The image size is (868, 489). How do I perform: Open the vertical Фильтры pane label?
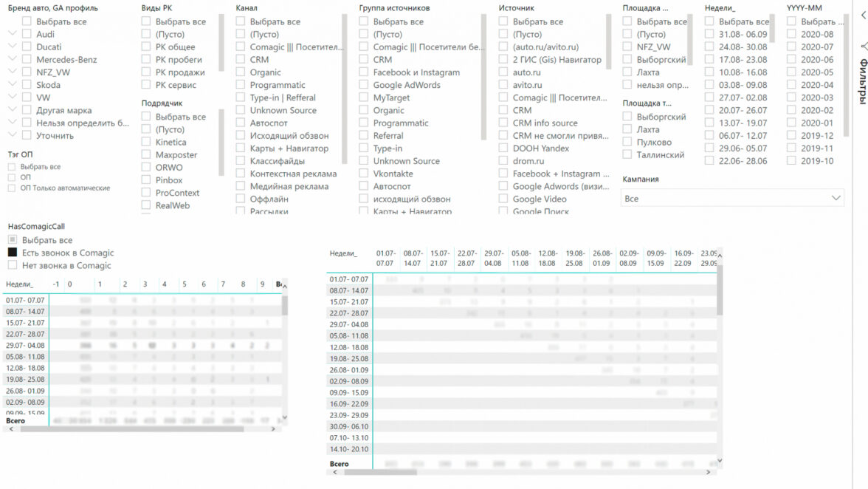[861, 81]
